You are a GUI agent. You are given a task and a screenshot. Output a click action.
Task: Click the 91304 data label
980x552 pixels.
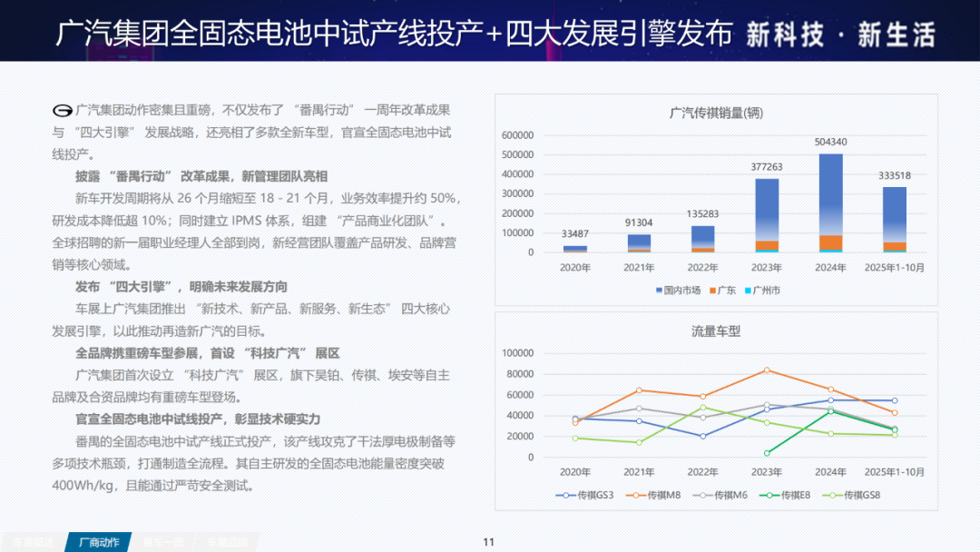click(639, 222)
